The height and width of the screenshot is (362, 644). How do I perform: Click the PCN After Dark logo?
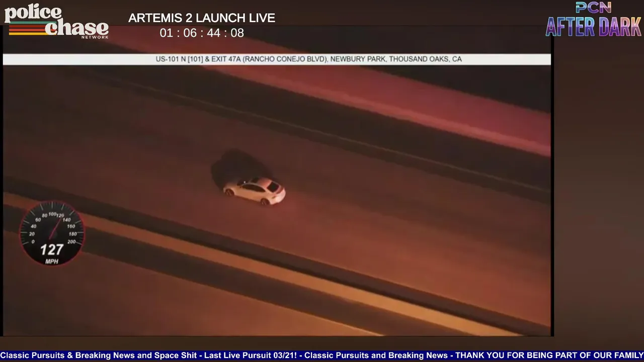(x=594, y=20)
